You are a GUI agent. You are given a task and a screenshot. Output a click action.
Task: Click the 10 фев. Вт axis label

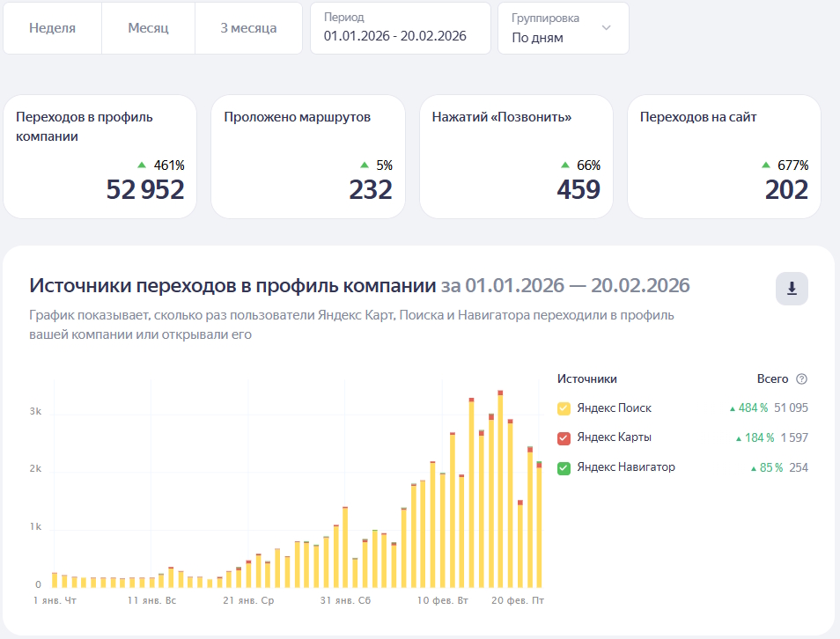443,600
